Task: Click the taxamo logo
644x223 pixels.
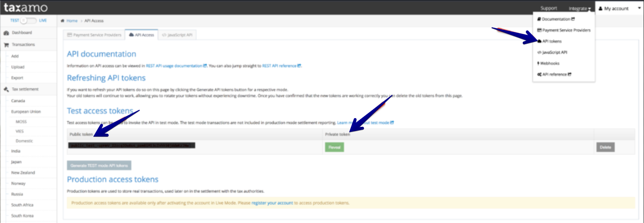Action: coord(25,8)
